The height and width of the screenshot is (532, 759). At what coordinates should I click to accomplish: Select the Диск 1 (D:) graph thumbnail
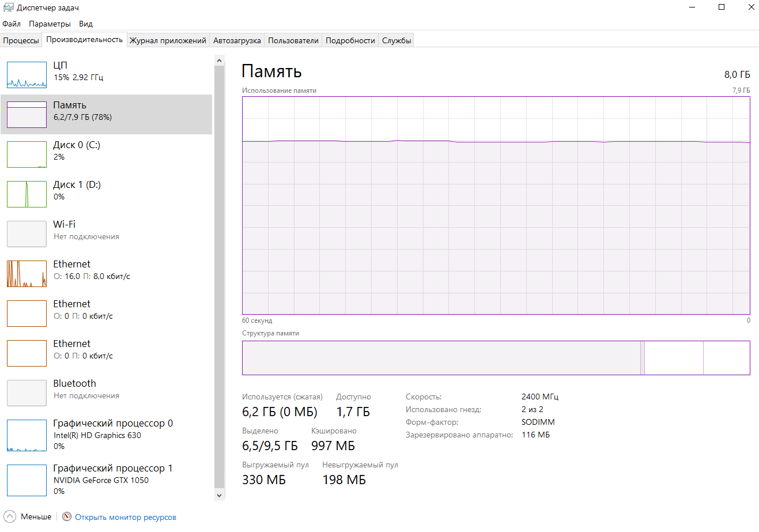27,194
